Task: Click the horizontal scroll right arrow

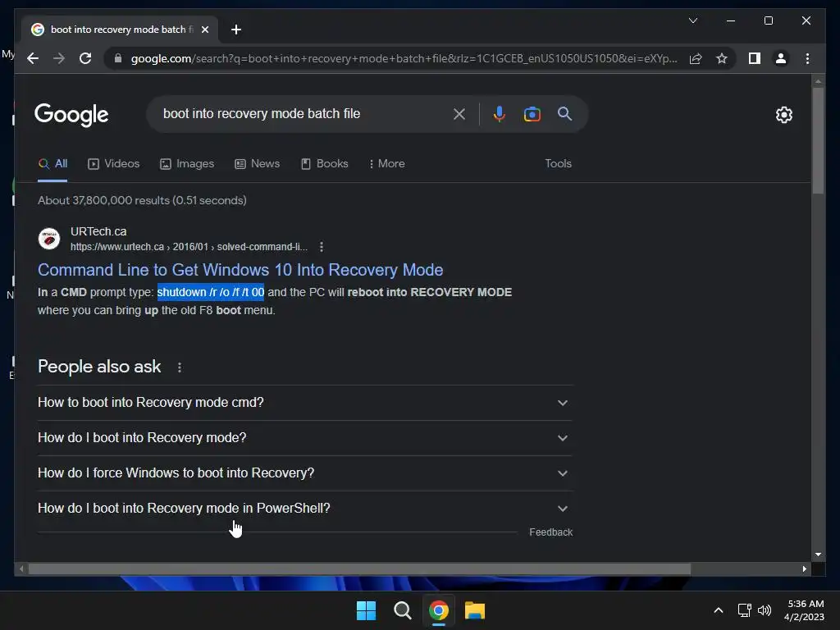Action: tap(804, 569)
